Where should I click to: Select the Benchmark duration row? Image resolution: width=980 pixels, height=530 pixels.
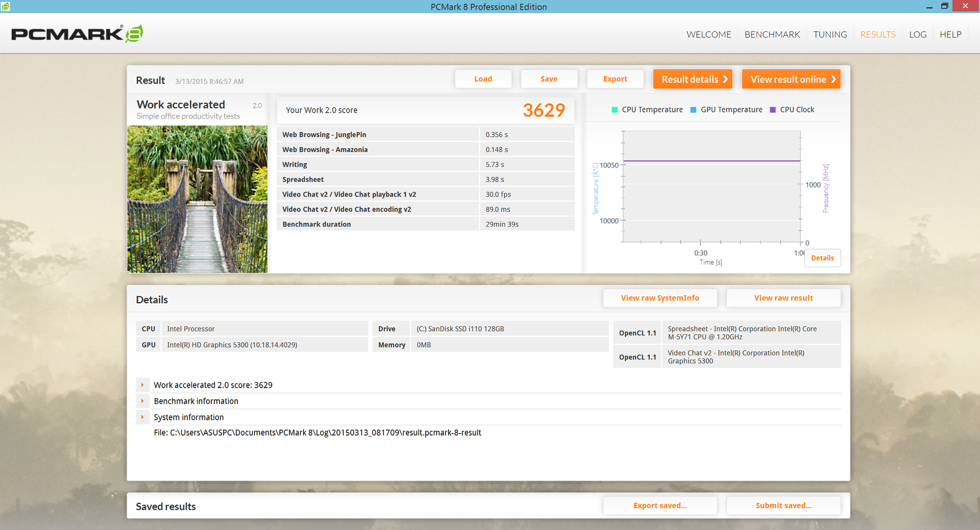(426, 224)
